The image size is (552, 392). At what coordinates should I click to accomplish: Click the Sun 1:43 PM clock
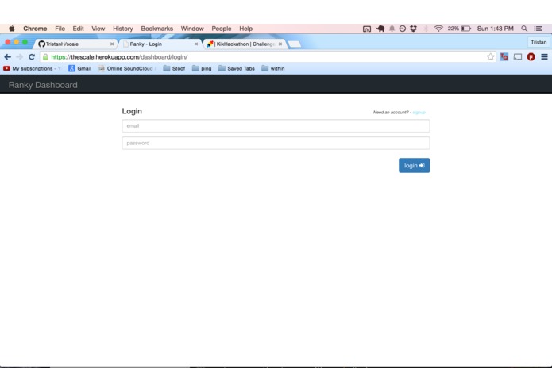coord(496,29)
